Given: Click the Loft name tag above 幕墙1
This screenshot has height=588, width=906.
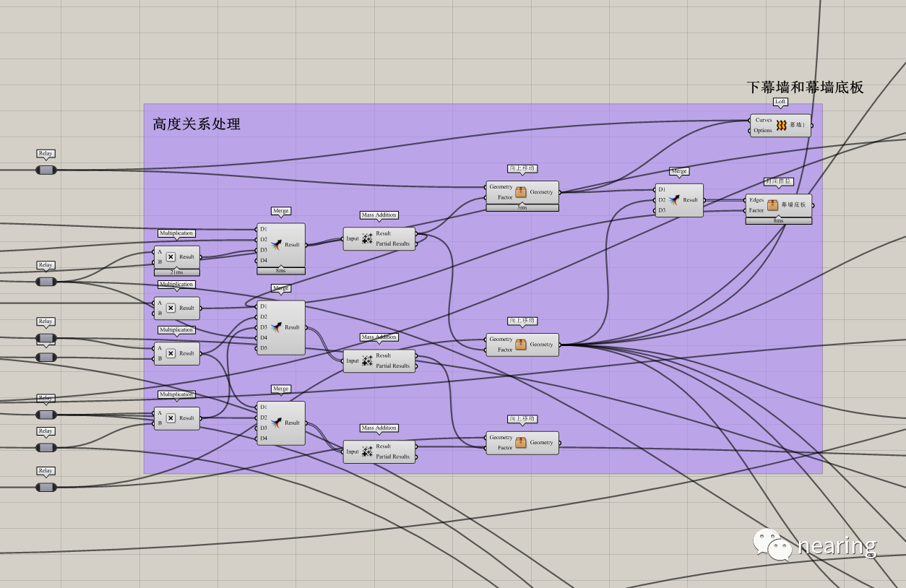Looking at the screenshot, I should click(x=780, y=102).
